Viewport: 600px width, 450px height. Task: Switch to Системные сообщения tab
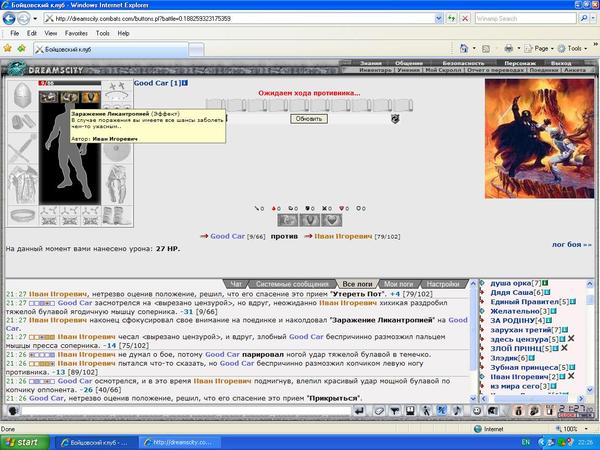pos(292,284)
